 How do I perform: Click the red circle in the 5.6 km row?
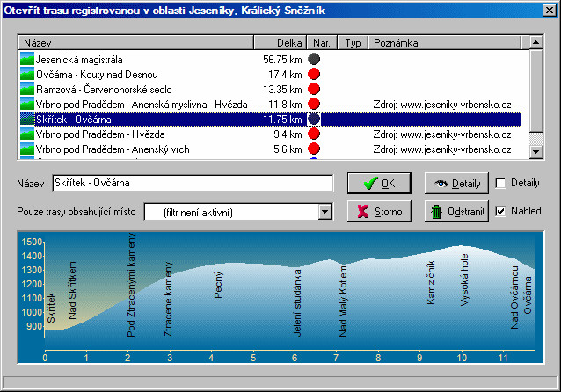point(314,149)
